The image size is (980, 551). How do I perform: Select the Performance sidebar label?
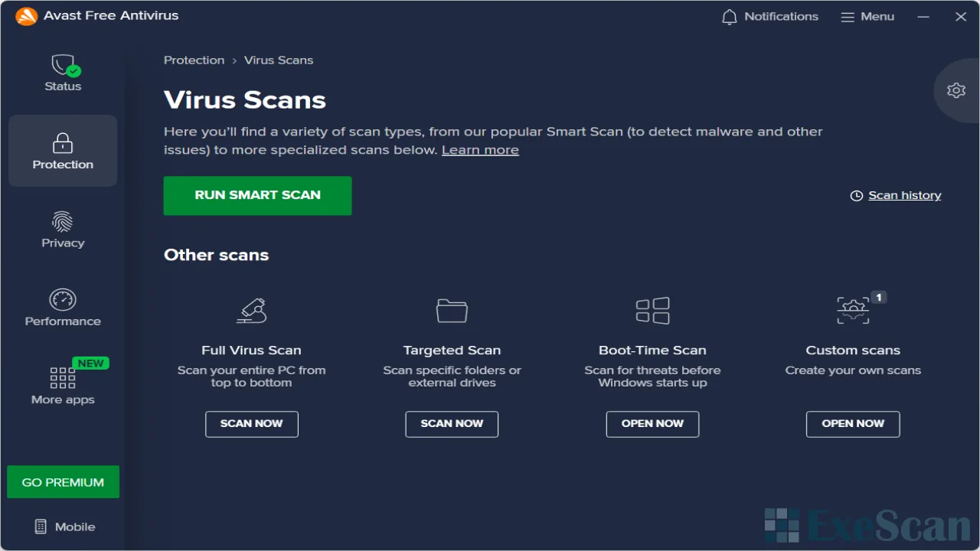(x=63, y=321)
